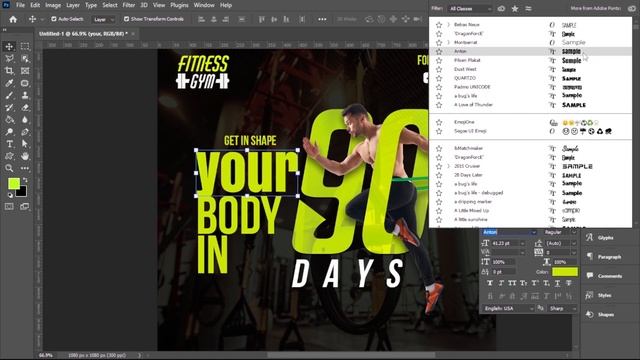Select the Clone Stamp tool
The width and height of the screenshot is (640, 360).
[x=25, y=96]
